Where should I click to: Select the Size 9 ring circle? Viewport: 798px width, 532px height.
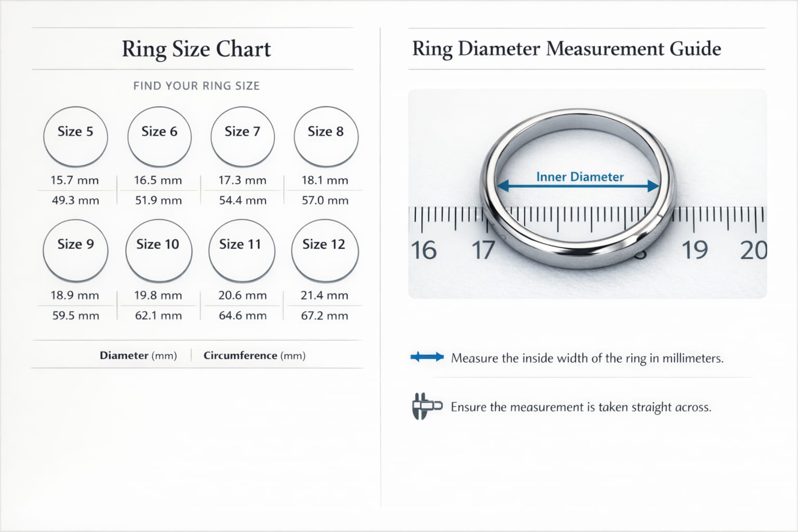(x=75, y=250)
